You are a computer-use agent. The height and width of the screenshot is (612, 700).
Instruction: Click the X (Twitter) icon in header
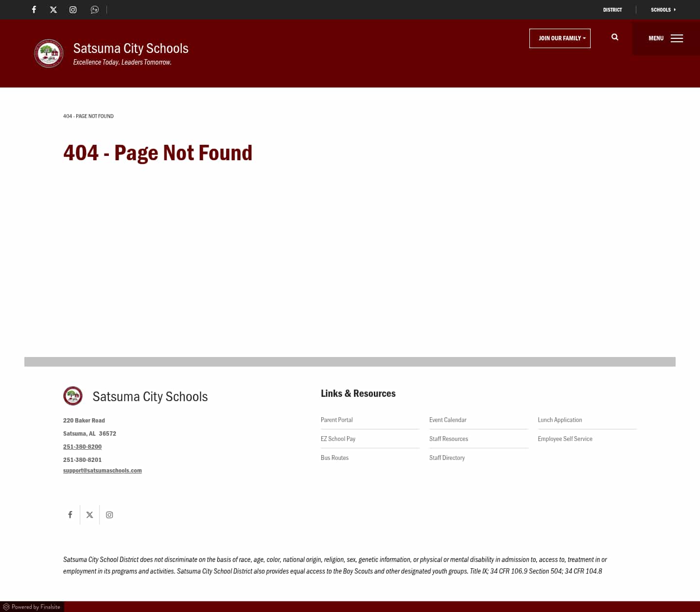[53, 10]
